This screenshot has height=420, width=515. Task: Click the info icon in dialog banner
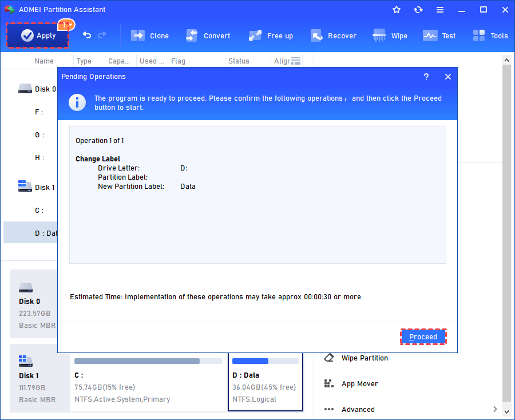tap(77, 102)
